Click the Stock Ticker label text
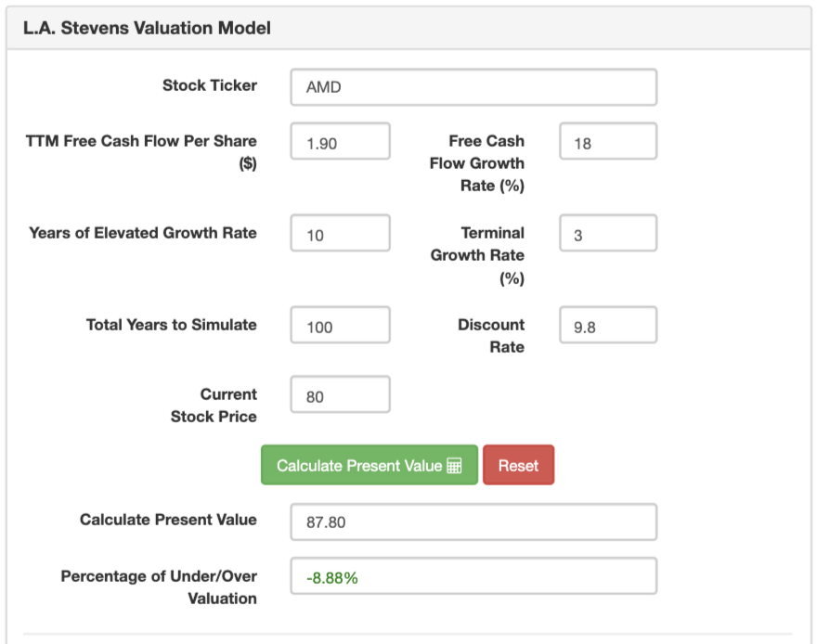Screen dimensions: 817x644 [x=210, y=85]
